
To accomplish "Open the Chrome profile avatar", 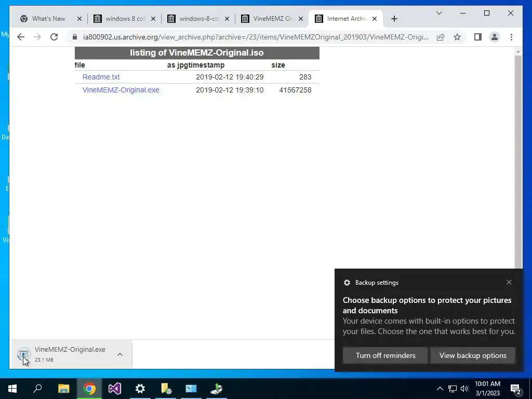I will pos(495,37).
